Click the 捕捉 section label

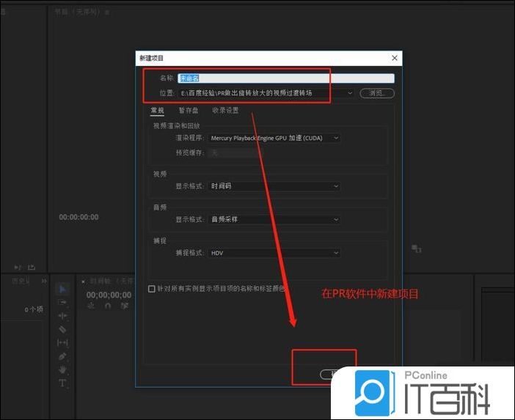160,241
